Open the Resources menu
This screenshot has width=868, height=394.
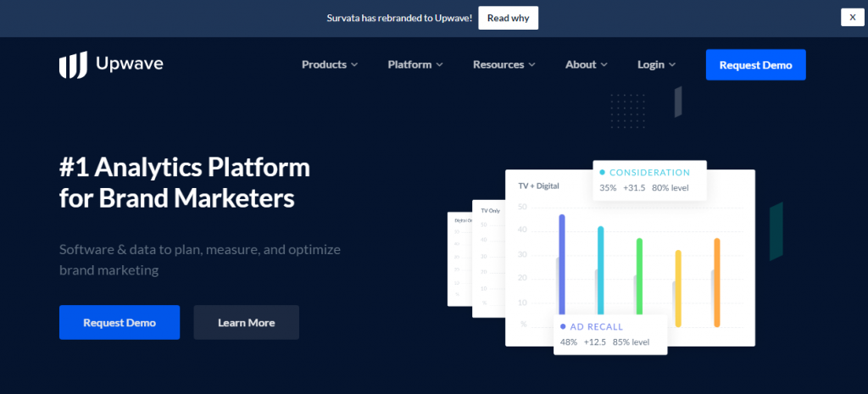504,64
